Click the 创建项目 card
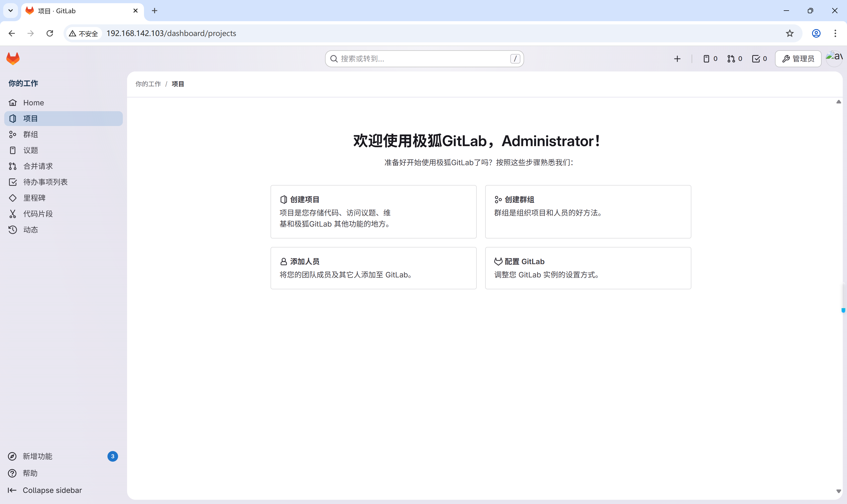 [373, 211]
